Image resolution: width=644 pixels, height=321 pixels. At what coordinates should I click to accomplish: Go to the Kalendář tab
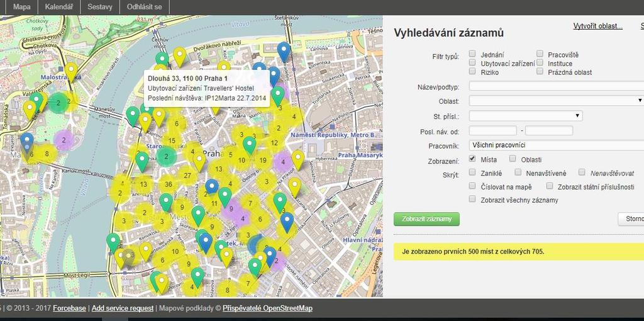tap(59, 7)
